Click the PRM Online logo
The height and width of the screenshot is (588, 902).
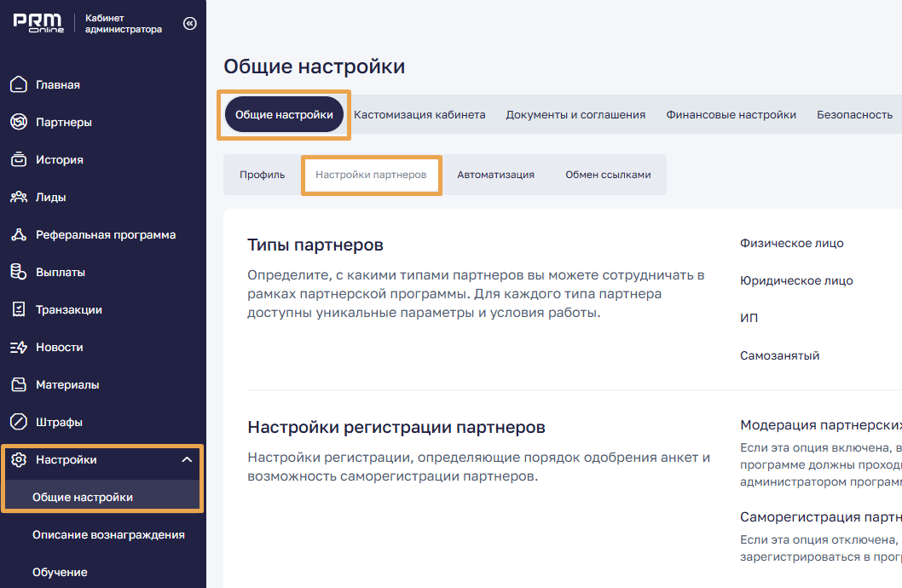[38, 23]
